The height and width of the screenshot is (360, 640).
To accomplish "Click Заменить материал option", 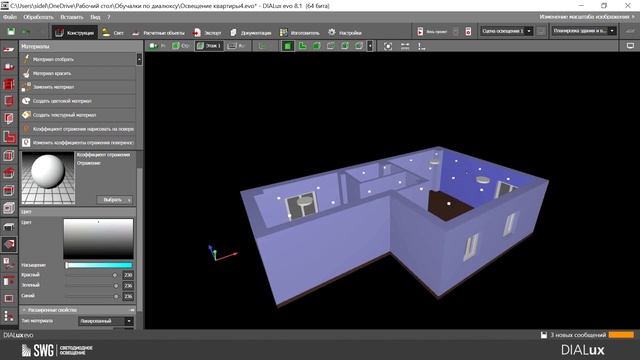I will click(x=78, y=87).
